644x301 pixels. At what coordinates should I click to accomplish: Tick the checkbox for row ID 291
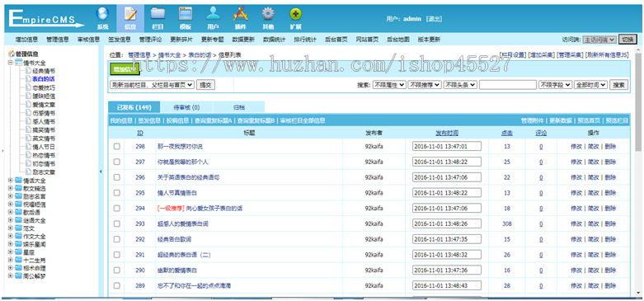(x=116, y=255)
